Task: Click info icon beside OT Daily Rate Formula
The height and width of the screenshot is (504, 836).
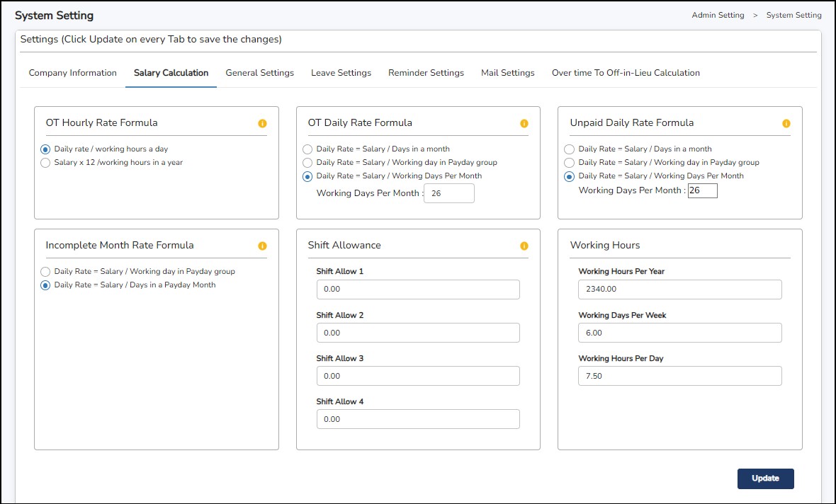Action: pyautogui.click(x=524, y=123)
